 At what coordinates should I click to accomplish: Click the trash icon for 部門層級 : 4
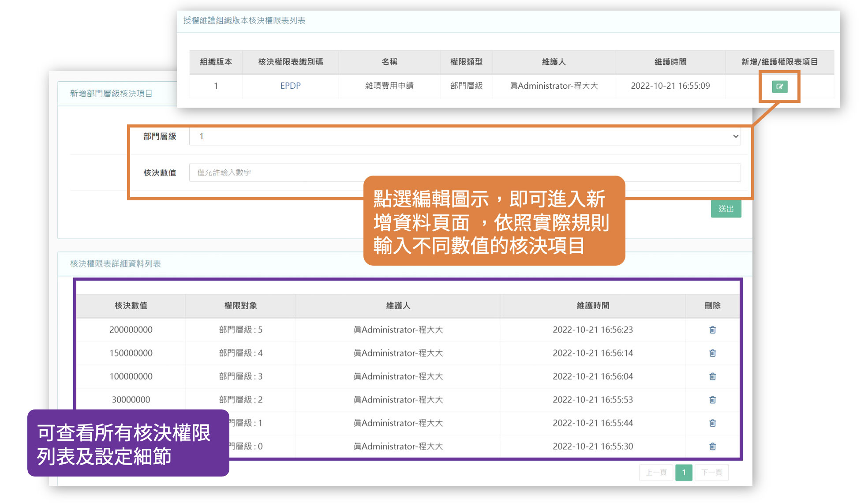[x=712, y=353]
